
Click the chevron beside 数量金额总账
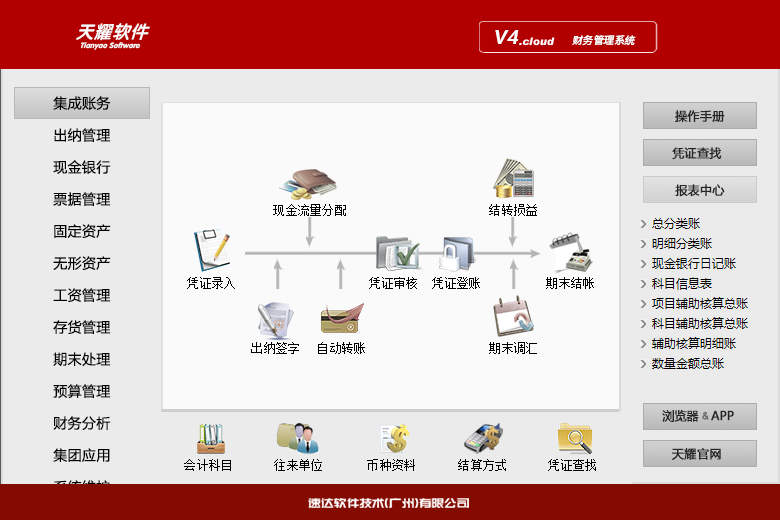[643, 364]
